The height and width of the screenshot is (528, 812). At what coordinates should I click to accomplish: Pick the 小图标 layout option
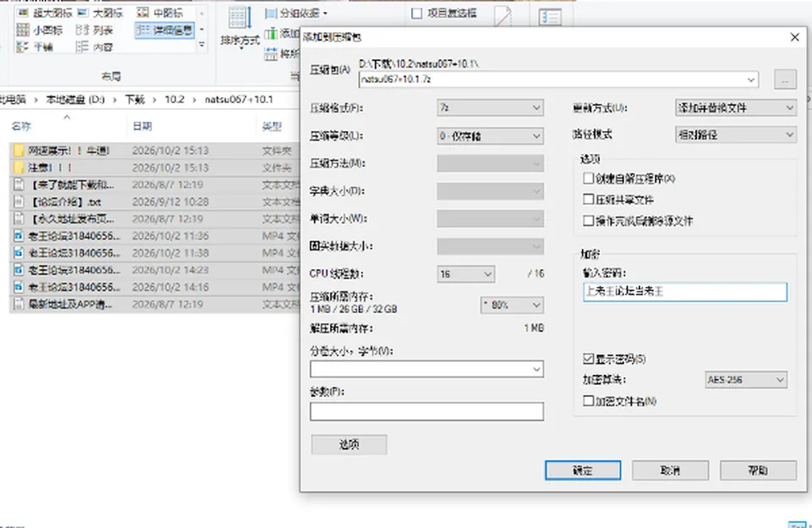click(23, 30)
